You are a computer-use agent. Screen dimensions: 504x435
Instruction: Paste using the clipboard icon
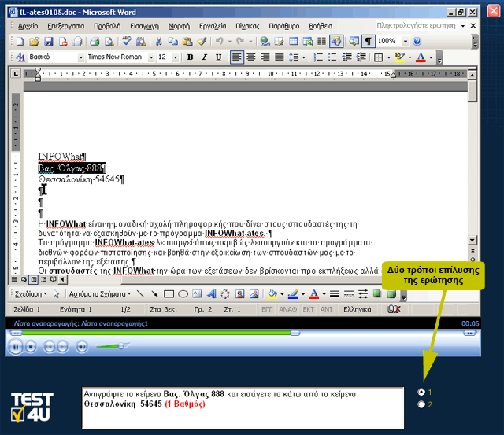pos(187,42)
